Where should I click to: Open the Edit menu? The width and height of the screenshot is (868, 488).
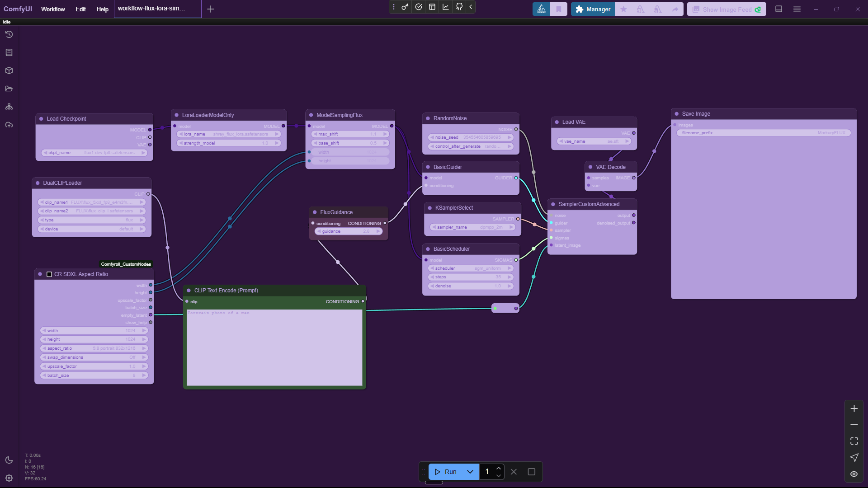(80, 9)
